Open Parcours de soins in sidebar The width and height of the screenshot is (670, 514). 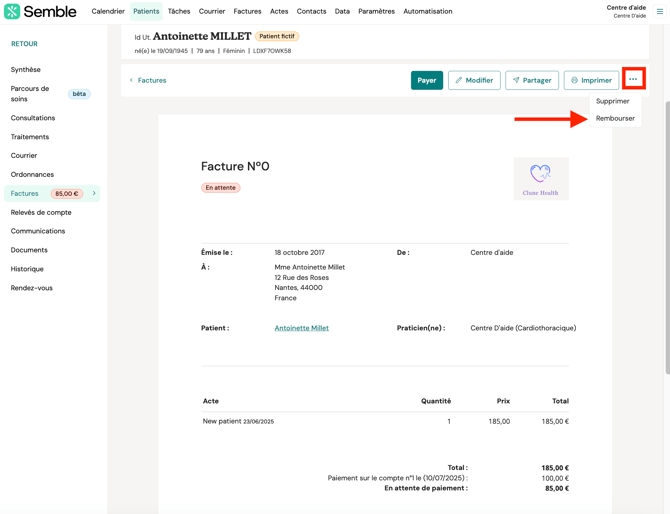pyautogui.click(x=30, y=94)
